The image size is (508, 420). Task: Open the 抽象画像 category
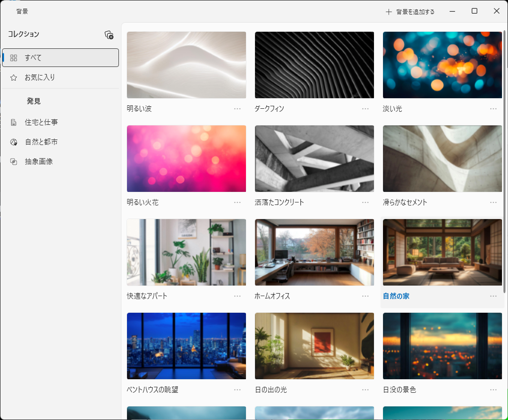tap(60, 162)
